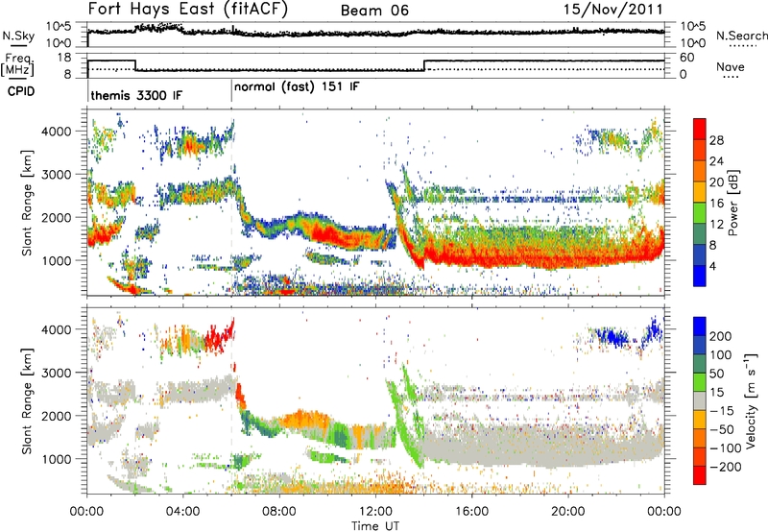Click the "100" tick on Velocity colorbar
The image size is (768, 532).
(721, 354)
